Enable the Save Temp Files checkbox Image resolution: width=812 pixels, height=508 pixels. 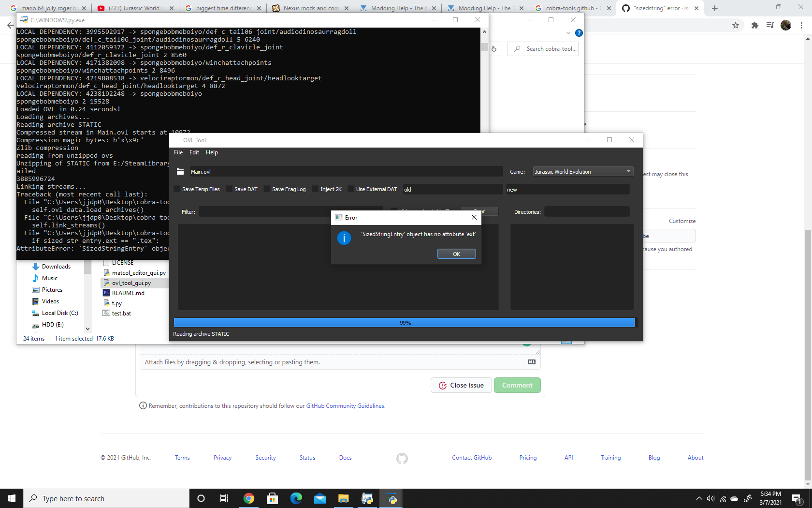point(178,189)
